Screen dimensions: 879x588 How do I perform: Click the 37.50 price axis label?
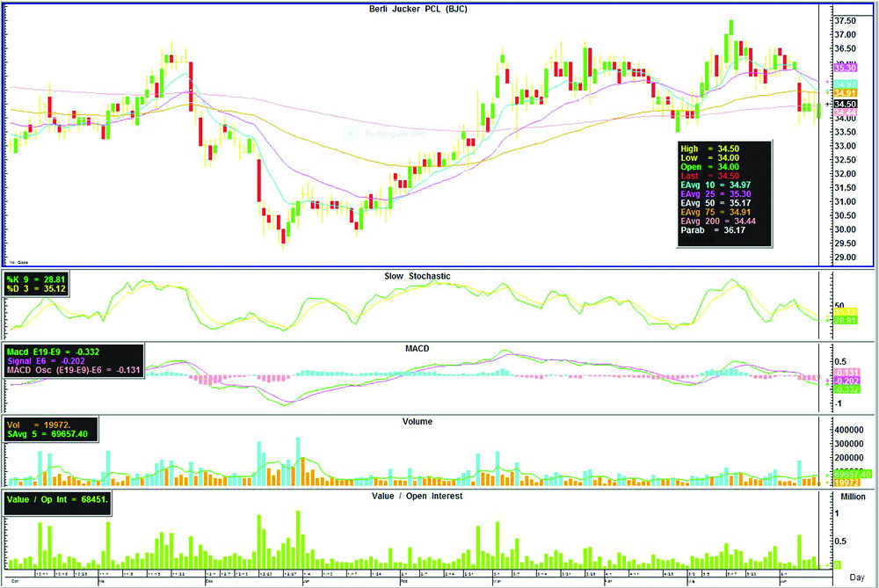point(846,21)
